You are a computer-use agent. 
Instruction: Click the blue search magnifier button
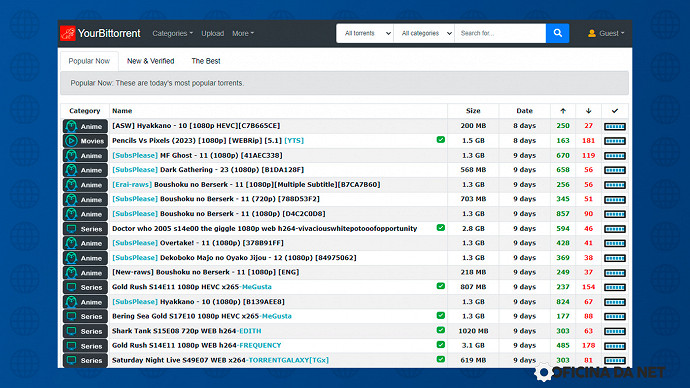point(558,33)
